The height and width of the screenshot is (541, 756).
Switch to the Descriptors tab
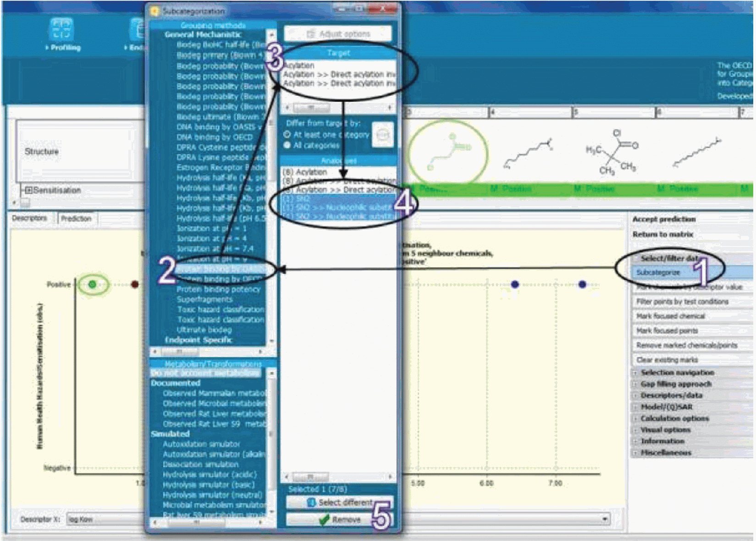[30, 219]
